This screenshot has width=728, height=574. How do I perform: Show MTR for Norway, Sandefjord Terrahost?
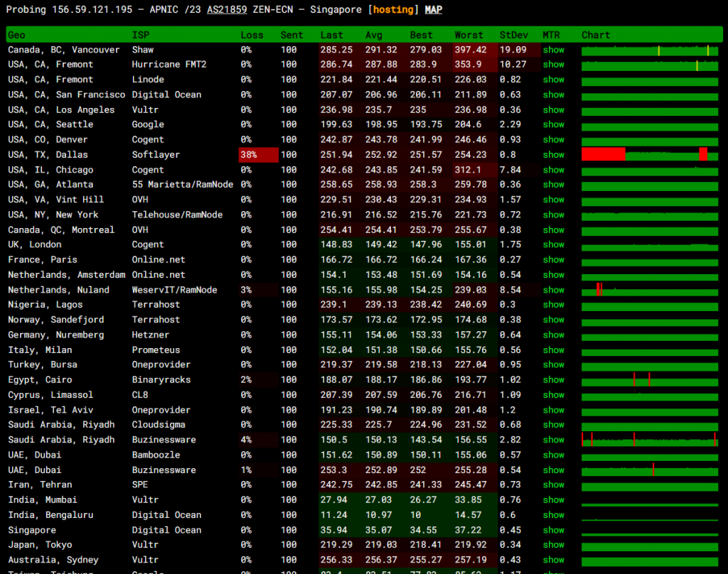[x=553, y=320]
